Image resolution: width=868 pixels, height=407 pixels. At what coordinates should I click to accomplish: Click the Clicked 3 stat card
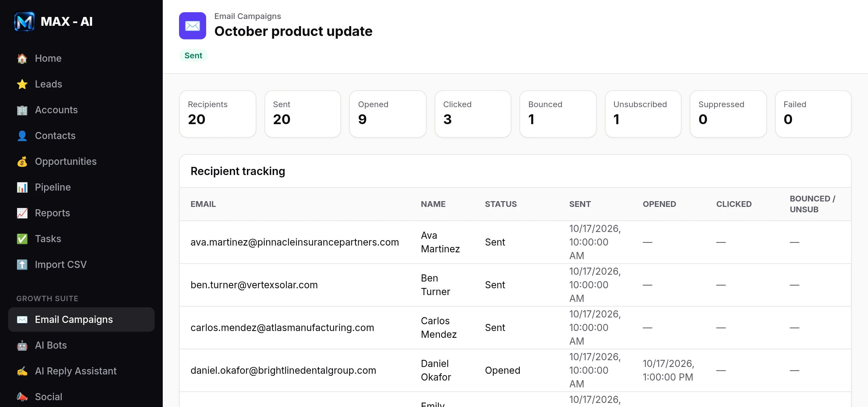[x=473, y=114]
